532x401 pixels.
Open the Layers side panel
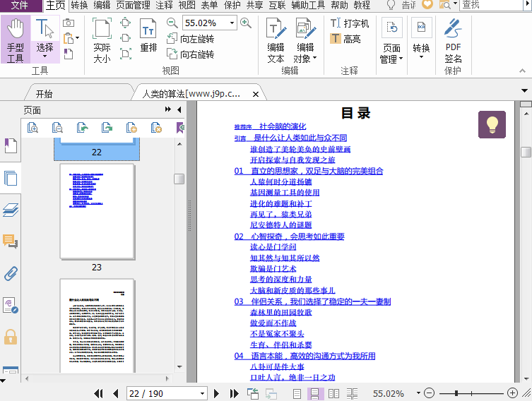click(x=11, y=210)
